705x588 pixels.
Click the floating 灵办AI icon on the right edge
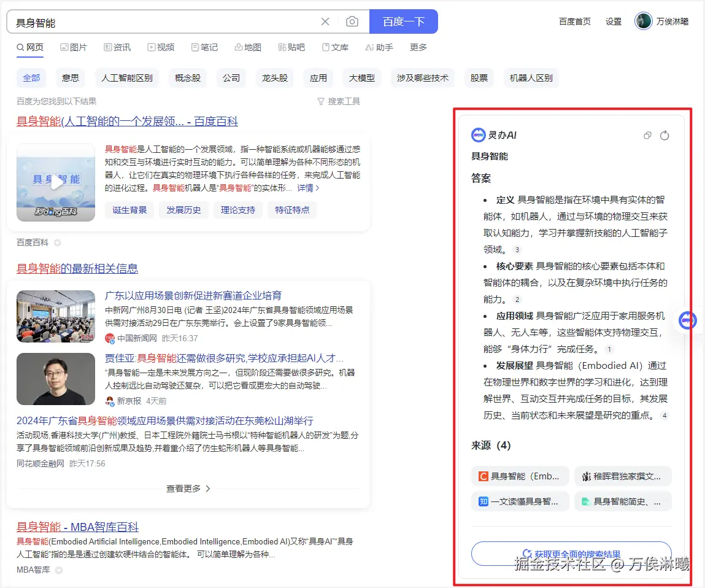687,320
